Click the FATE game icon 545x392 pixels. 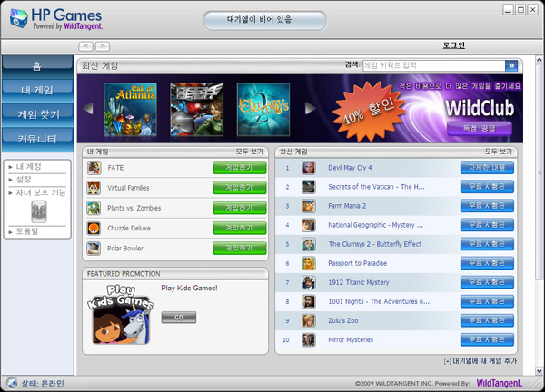(94, 168)
